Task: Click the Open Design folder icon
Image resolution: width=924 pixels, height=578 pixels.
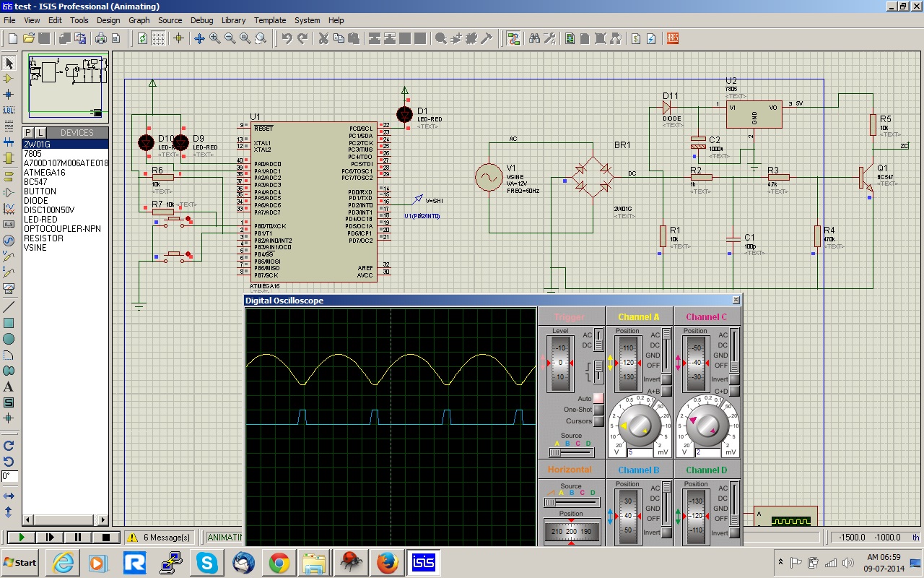Action: [29, 38]
